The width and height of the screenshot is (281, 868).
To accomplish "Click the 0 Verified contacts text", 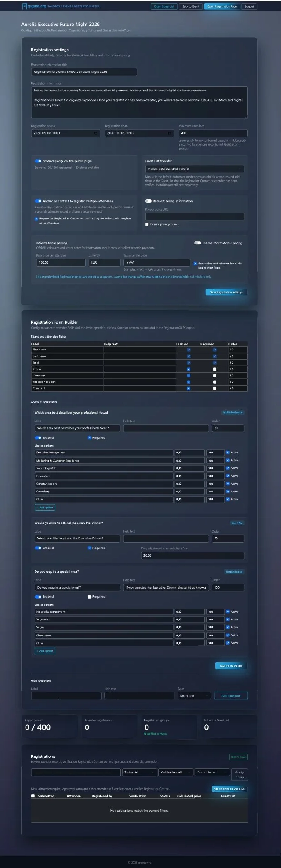I will (156, 734).
